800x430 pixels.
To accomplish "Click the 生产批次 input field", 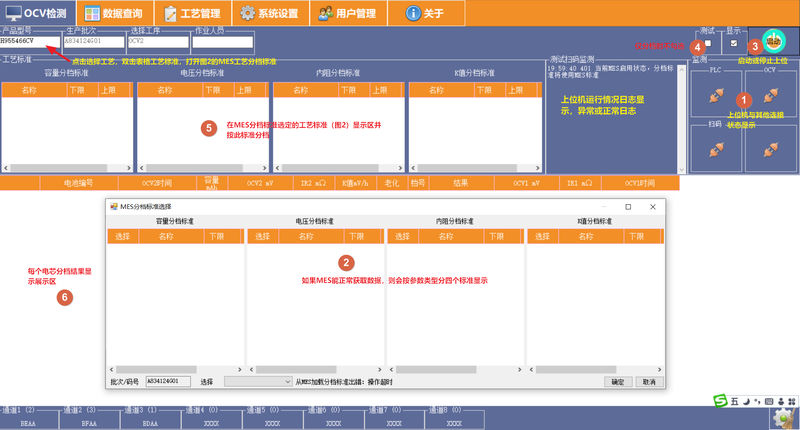I will click(94, 41).
